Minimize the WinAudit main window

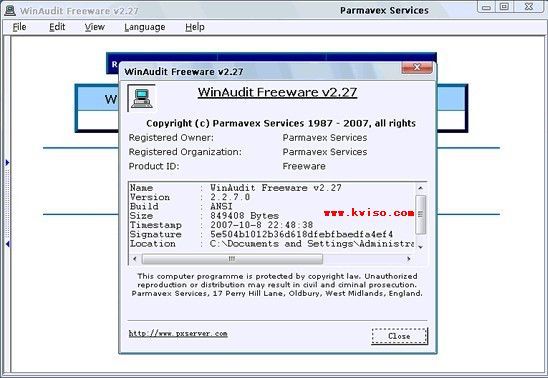click(x=486, y=7)
